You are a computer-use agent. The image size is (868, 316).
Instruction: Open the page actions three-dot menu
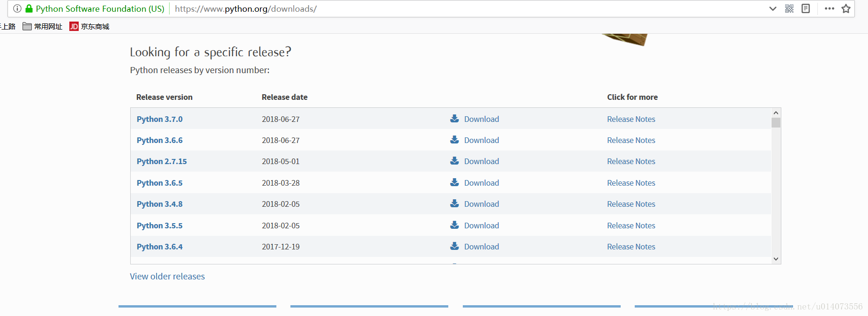830,8
